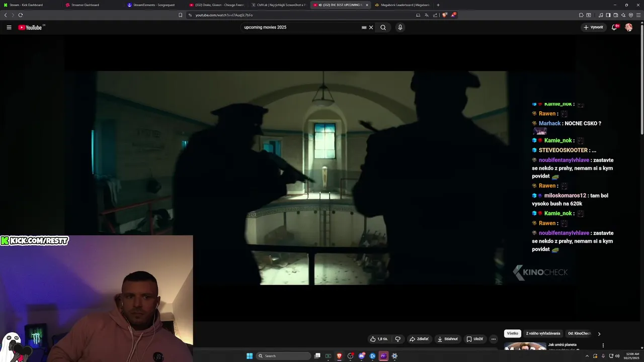Open the Brave playlist music note icon
644x362 pixels.
pos(601,15)
